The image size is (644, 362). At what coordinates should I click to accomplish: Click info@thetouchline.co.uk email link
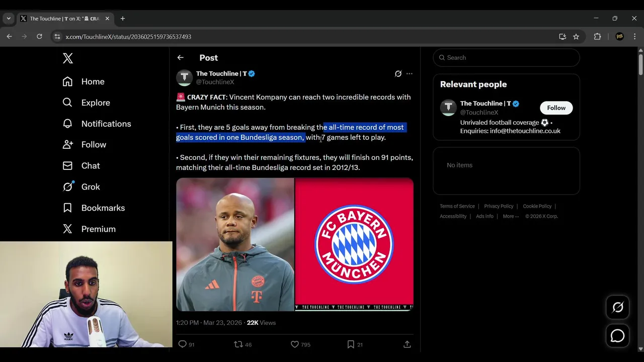point(525,131)
